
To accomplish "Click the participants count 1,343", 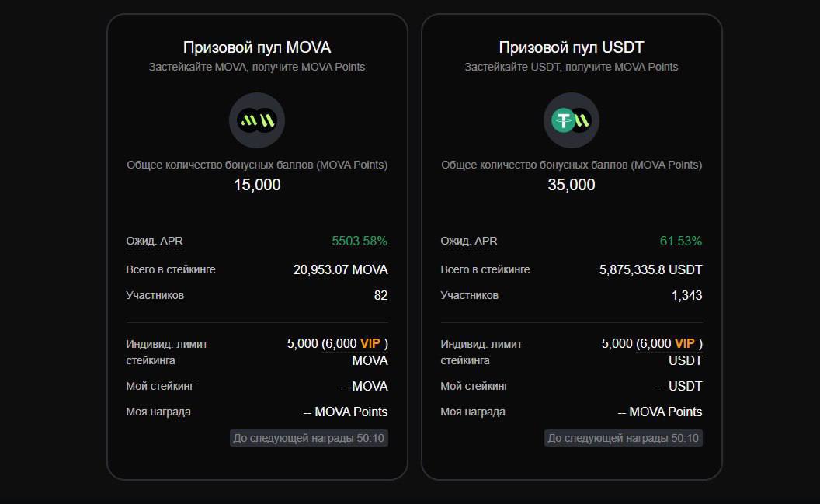I will [x=687, y=295].
